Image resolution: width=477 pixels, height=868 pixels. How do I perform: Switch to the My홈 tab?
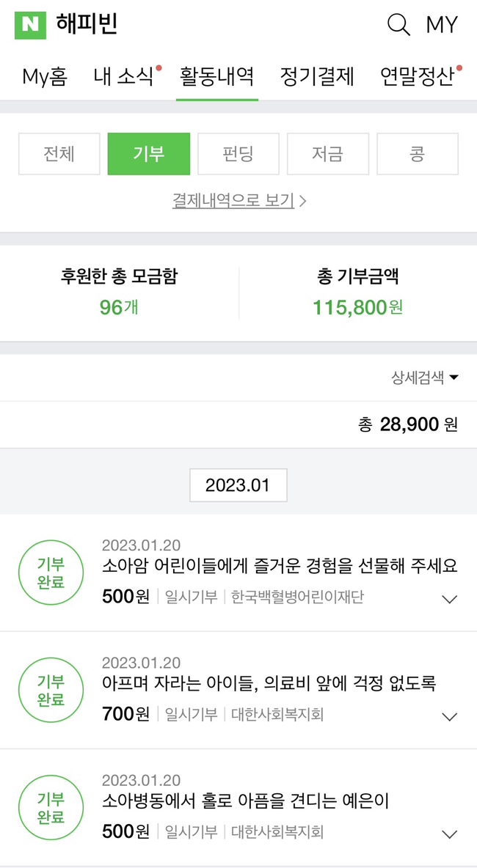pyautogui.click(x=45, y=76)
